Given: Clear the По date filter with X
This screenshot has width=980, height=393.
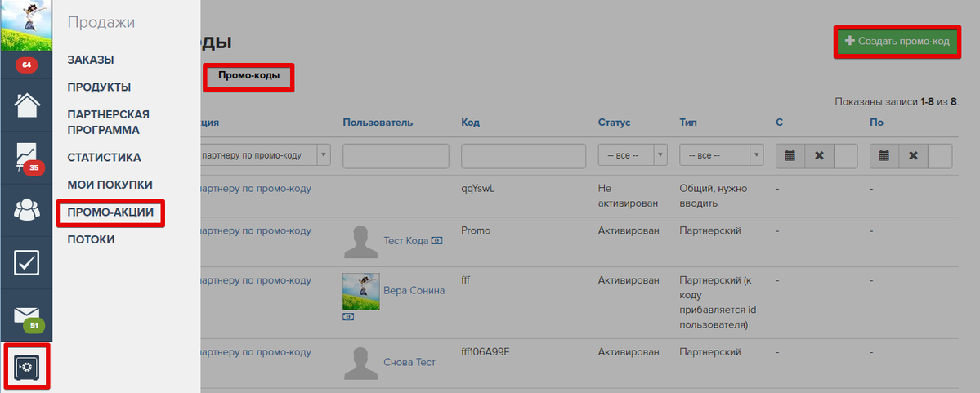Looking at the screenshot, I should pyautogui.click(x=914, y=156).
